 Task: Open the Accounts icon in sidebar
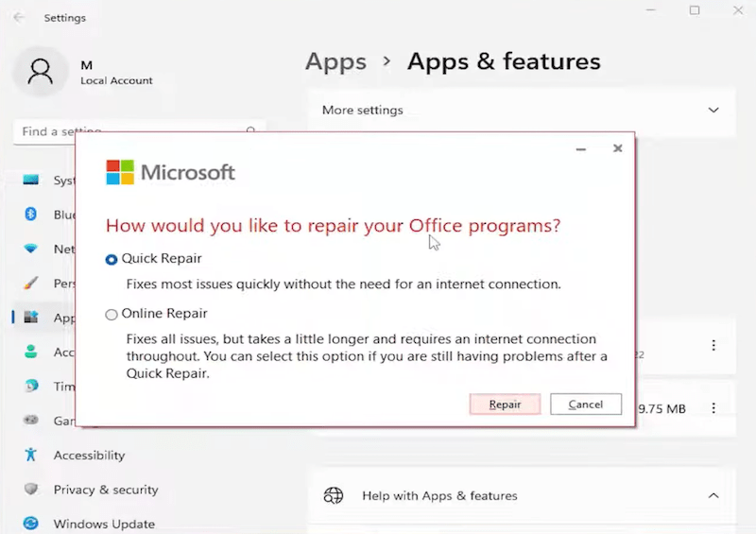point(31,352)
